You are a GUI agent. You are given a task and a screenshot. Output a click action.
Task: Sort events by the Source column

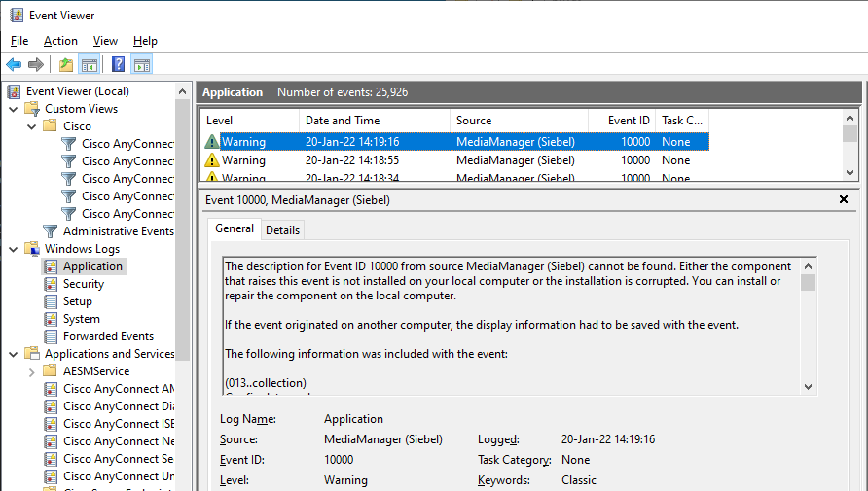tap(520, 121)
